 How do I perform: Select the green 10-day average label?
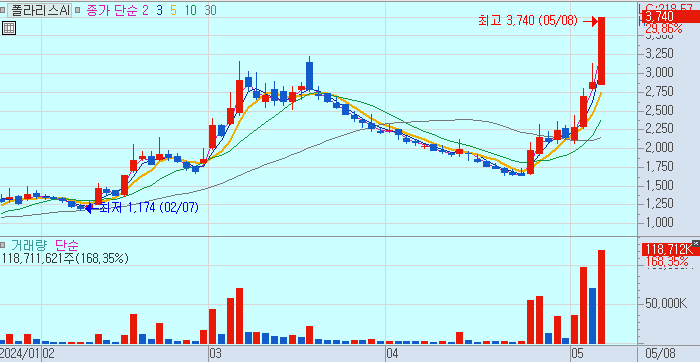(x=191, y=10)
